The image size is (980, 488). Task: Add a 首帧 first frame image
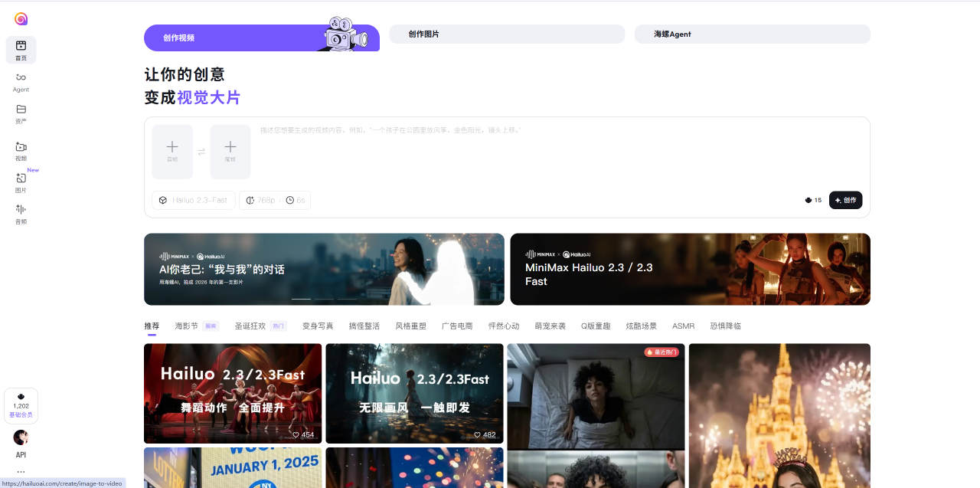pyautogui.click(x=172, y=152)
